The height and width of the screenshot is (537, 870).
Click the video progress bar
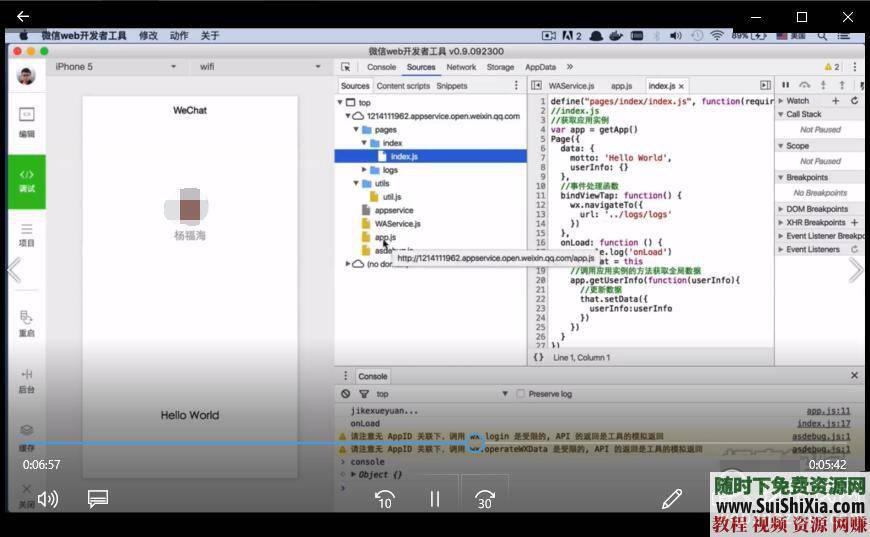[x=300, y=441]
